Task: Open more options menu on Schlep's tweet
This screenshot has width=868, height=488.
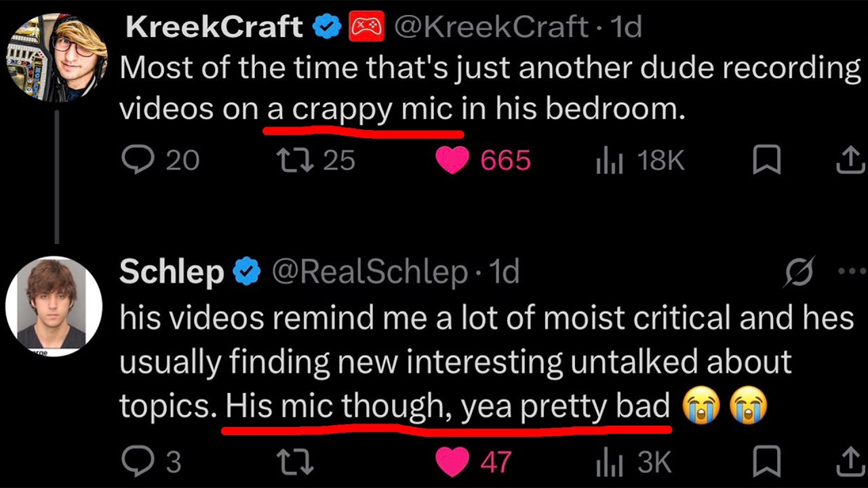Action: pyautogui.click(x=852, y=272)
